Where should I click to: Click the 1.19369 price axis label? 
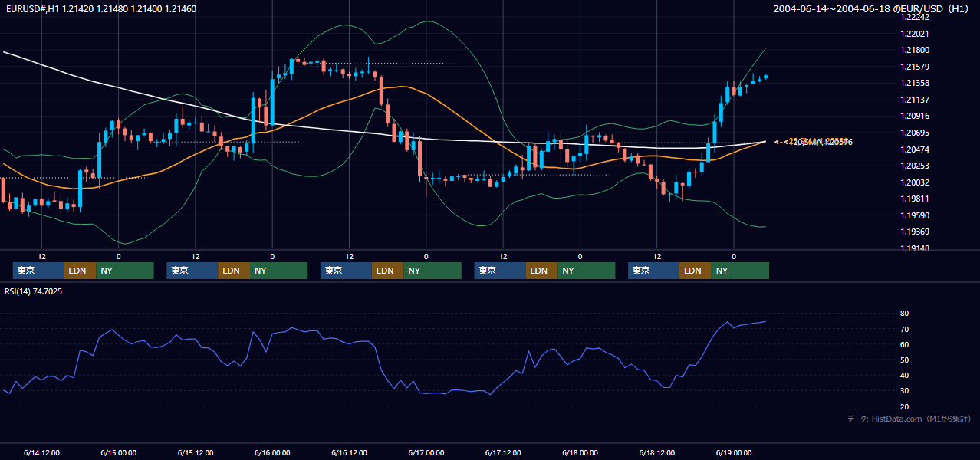(x=915, y=232)
